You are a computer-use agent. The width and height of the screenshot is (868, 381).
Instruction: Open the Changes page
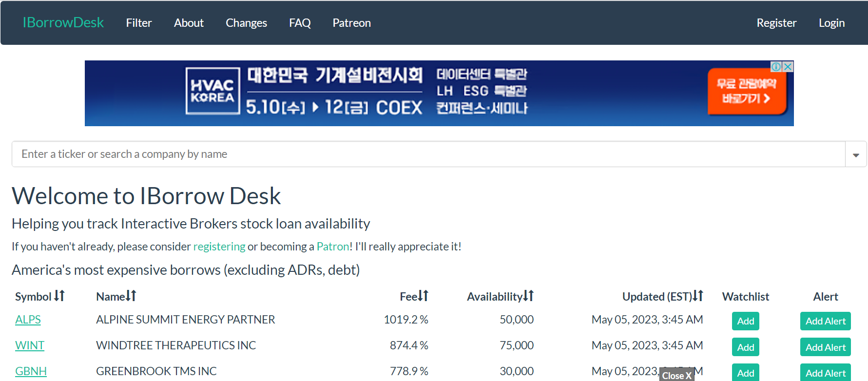click(x=246, y=23)
